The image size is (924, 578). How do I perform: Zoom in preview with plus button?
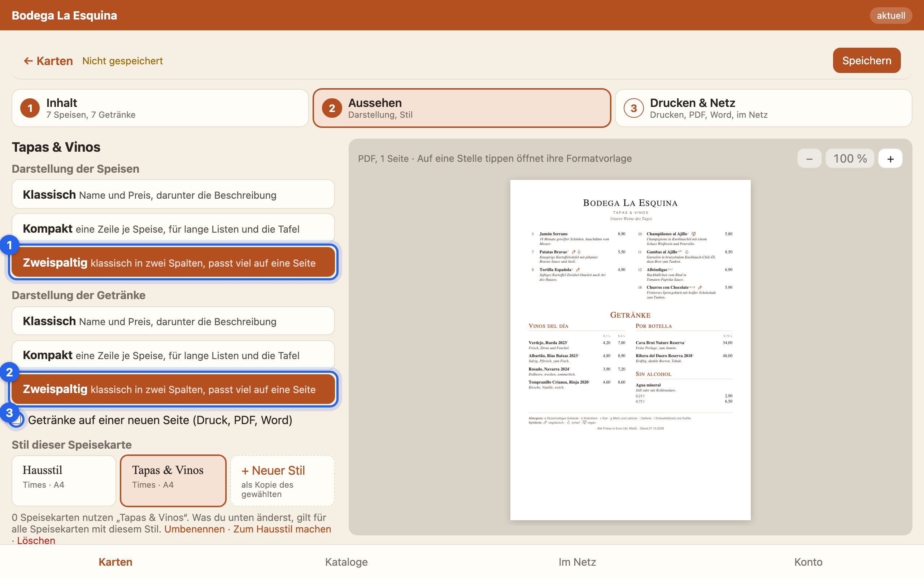(890, 159)
